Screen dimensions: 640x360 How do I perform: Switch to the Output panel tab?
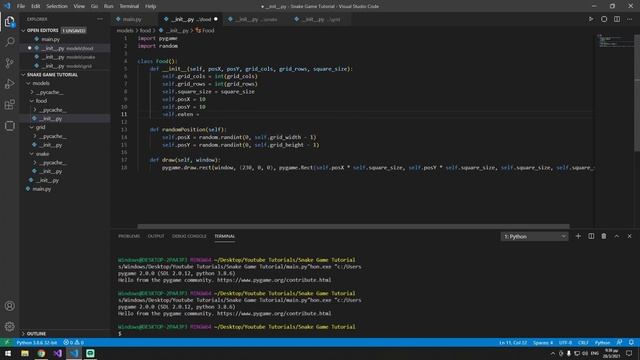pos(156,236)
